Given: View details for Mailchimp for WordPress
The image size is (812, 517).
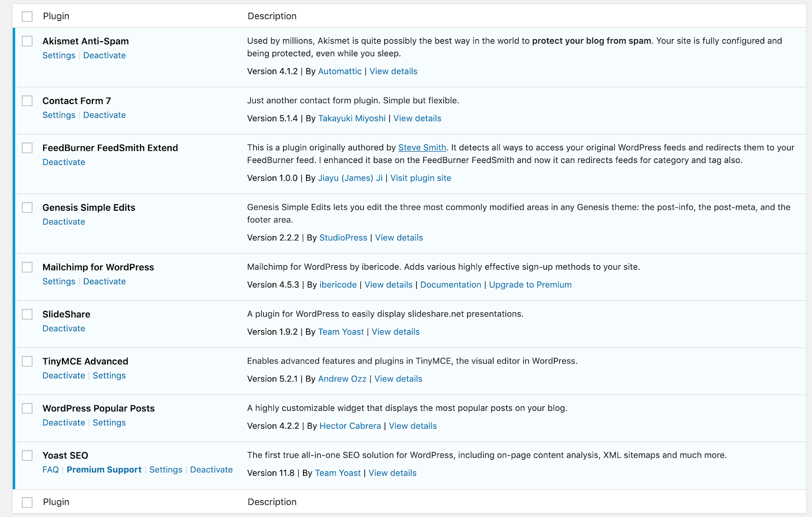Looking at the screenshot, I should coord(389,284).
